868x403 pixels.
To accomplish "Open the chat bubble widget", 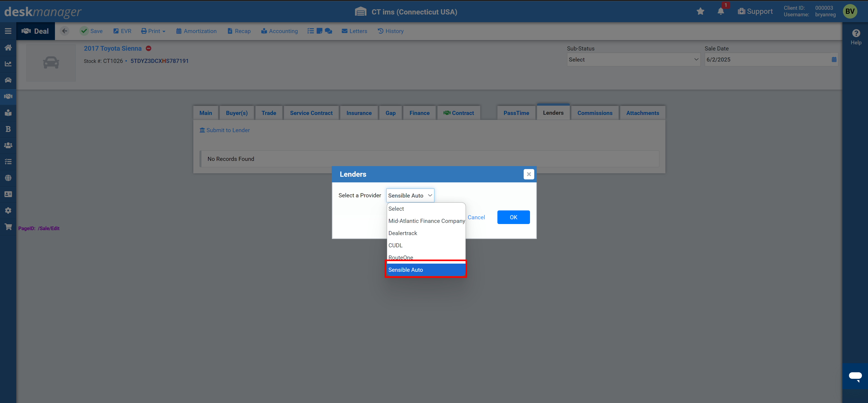I will click(855, 376).
